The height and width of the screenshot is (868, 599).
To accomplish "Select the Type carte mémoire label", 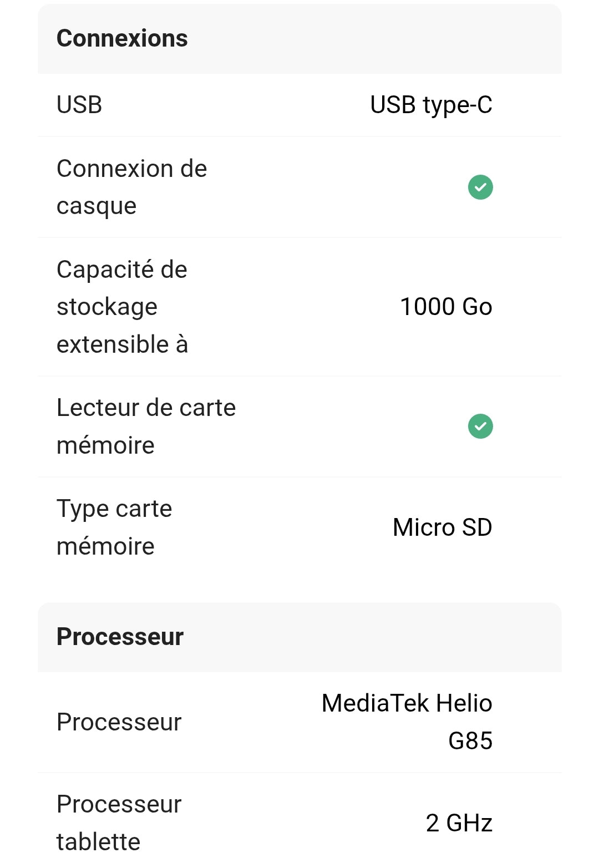I will [114, 527].
